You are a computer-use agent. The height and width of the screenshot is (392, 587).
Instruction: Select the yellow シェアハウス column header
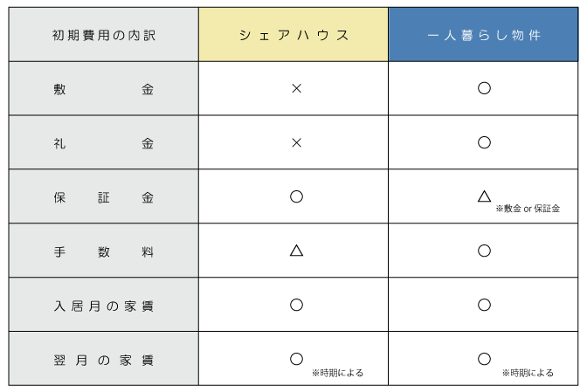click(293, 35)
